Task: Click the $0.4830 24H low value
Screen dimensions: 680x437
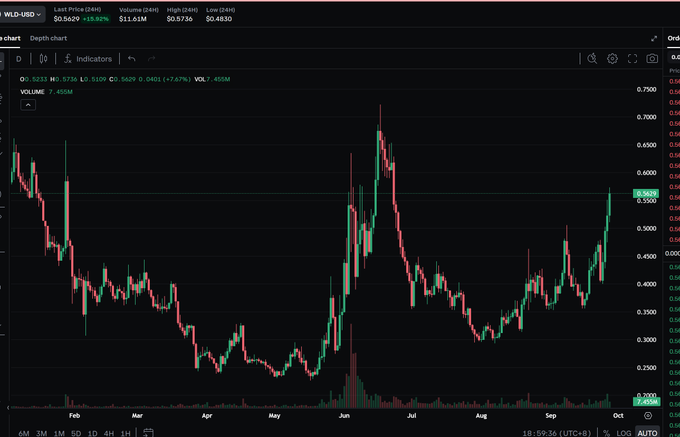Action: (219, 19)
